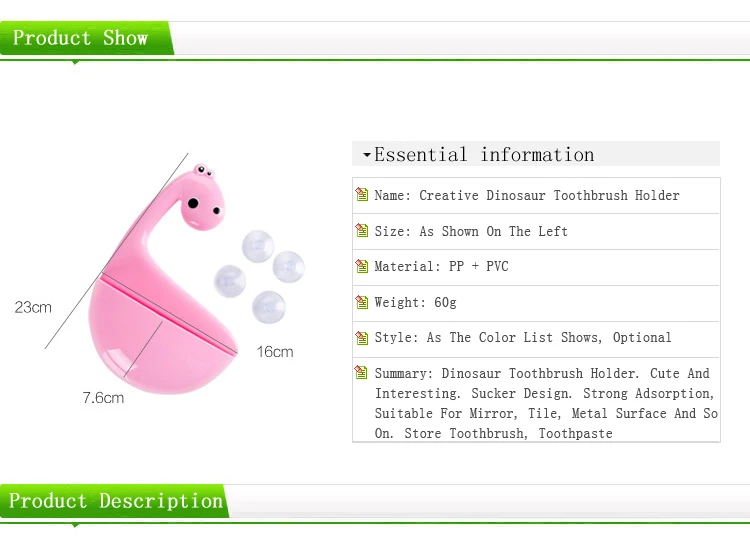Image resolution: width=750 pixels, height=560 pixels.
Task: Collapse the Essential information arrow
Action: (x=367, y=155)
